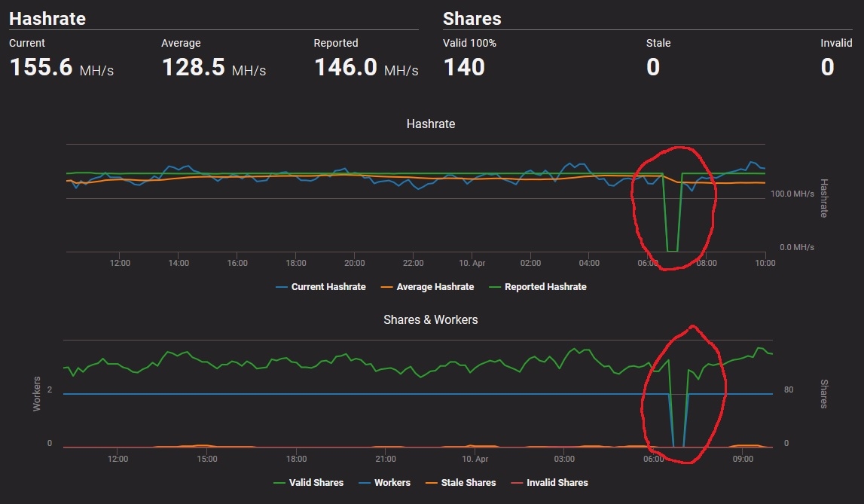Hide the Workers legend series
Image resolution: width=864 pixels, height=504 pixels.
pos(385,482)
